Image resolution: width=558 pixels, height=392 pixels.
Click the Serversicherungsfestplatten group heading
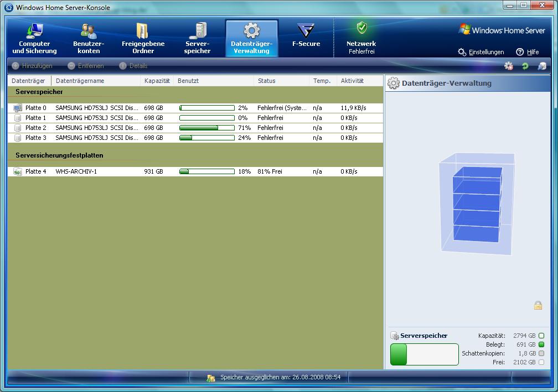click(59, 156)
